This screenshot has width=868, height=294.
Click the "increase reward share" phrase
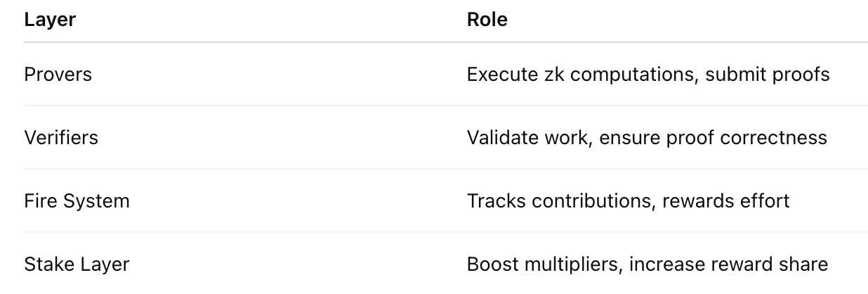tap(728, 264)
